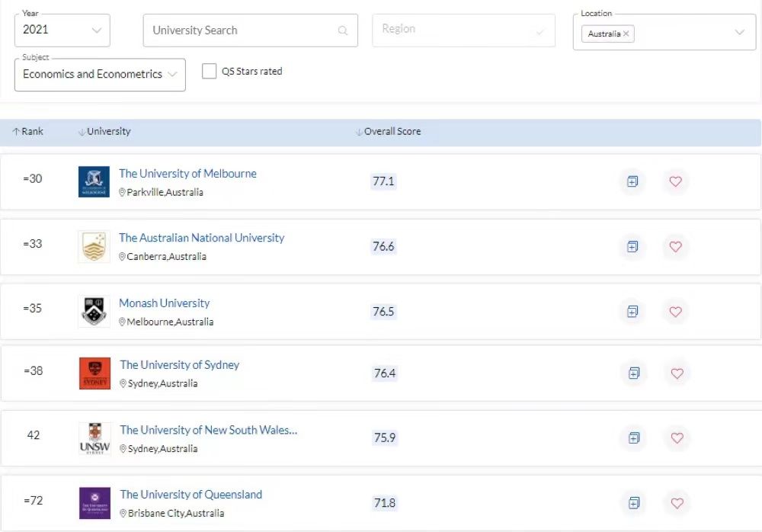762x532 pixels.
Task: Click the 42 rank value
Action: click(34, 435)
